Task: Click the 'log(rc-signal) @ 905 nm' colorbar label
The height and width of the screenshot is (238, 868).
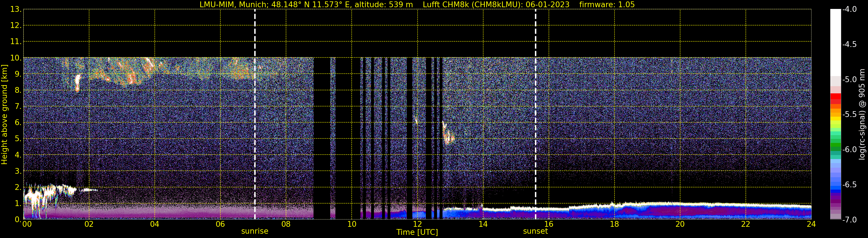Action: [862, 114]
